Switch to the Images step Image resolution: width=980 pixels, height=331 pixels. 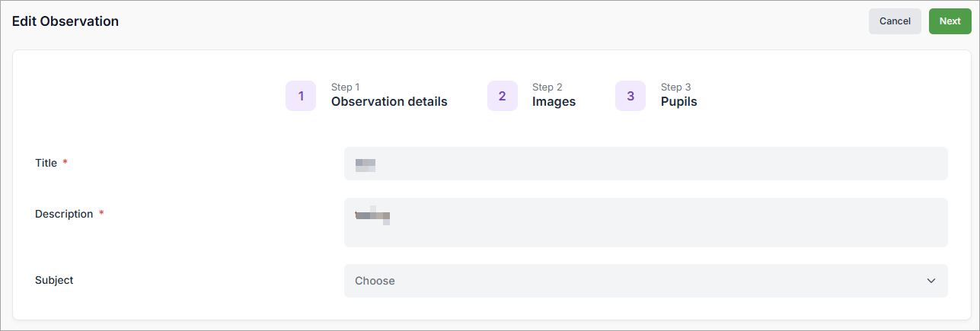click(554, 102)
